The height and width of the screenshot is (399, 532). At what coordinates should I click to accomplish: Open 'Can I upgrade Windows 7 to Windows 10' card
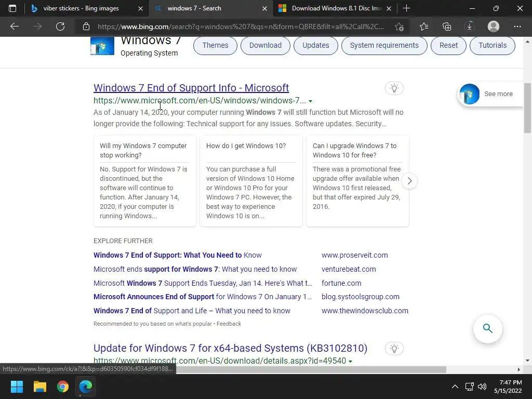click(357, 181)
